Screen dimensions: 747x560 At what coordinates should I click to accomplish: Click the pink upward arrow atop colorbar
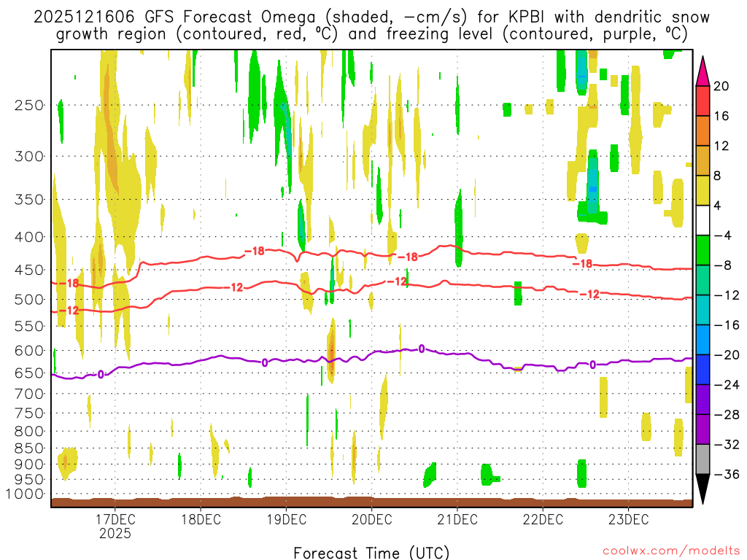[x=703, y=71]
